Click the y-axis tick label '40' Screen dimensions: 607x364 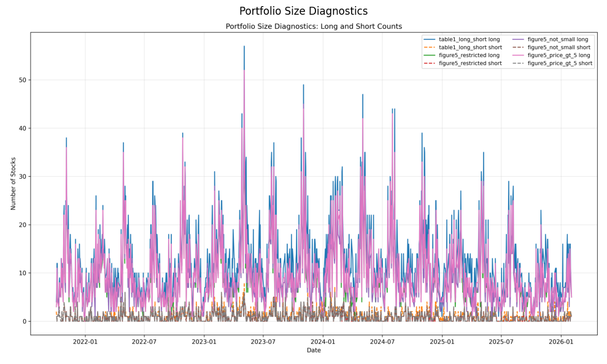click(x=23, y=128)
